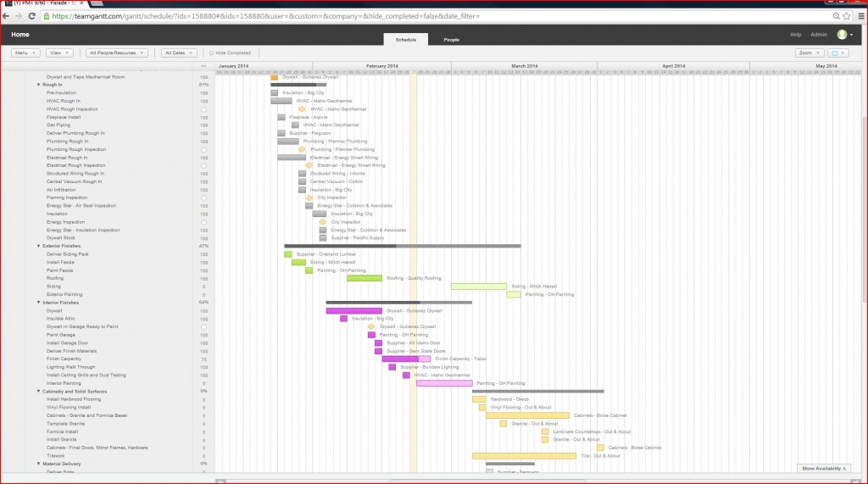Click Finish Carpentry progress bar
868x484 pixels.
coord(406,359)
